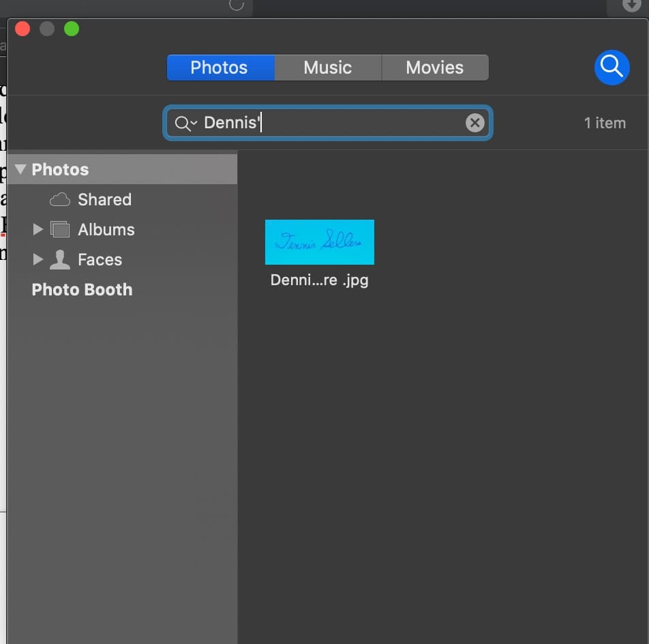Close the media browser with red button
This screenshot has height=644, width=649.
[22, 29]
